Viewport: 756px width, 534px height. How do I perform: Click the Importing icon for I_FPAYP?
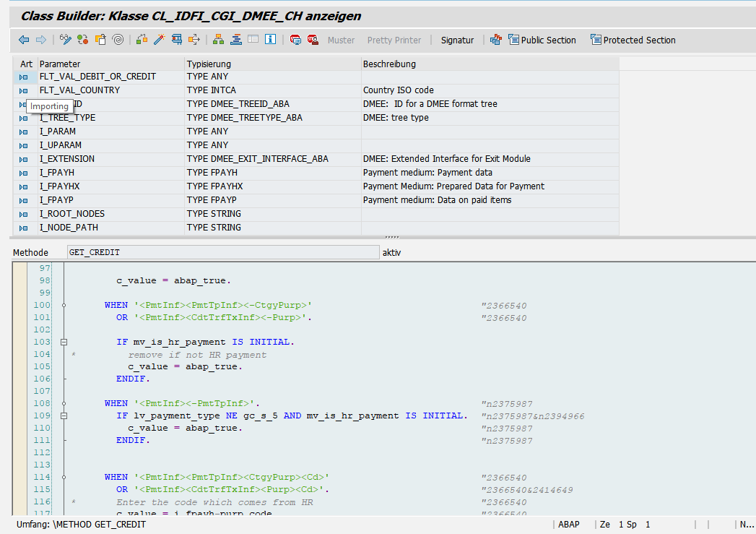click(x=23, y=200)
